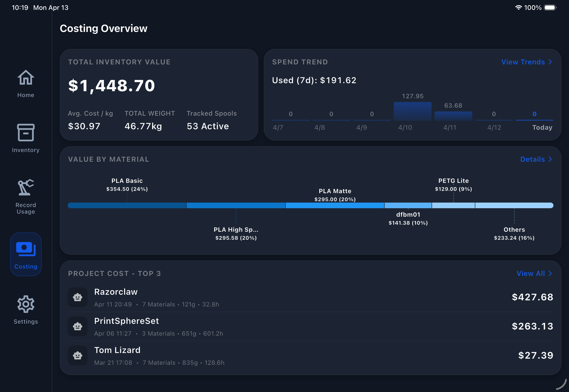Select the 4/11 spend bar showing 63.68
Viewport: 569px width, 392px height.
coord(453,116)
